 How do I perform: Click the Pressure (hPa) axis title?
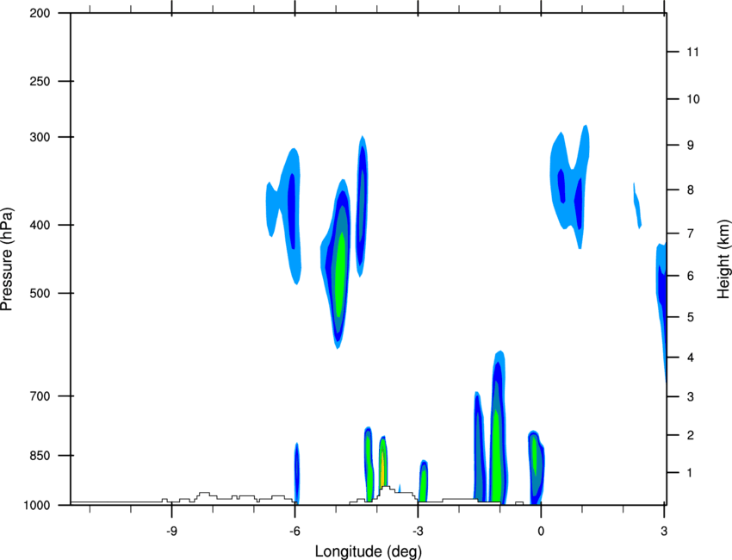[x=7, y=259]
